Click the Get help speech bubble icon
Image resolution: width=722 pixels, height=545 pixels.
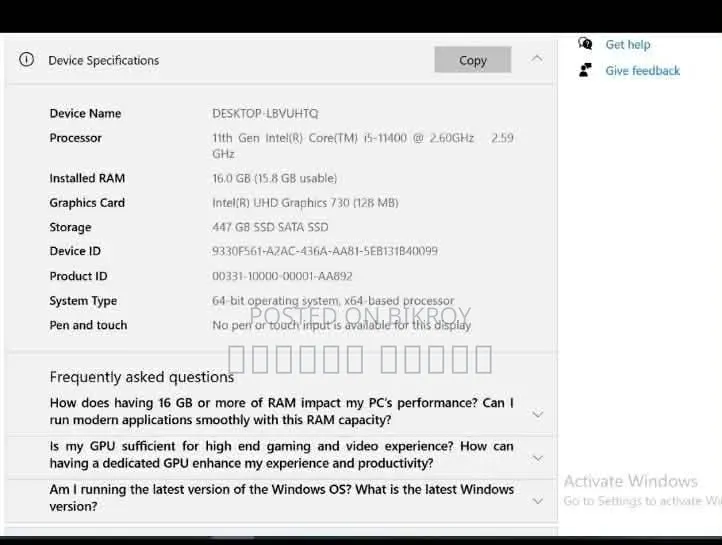click(x=585, y=44)
